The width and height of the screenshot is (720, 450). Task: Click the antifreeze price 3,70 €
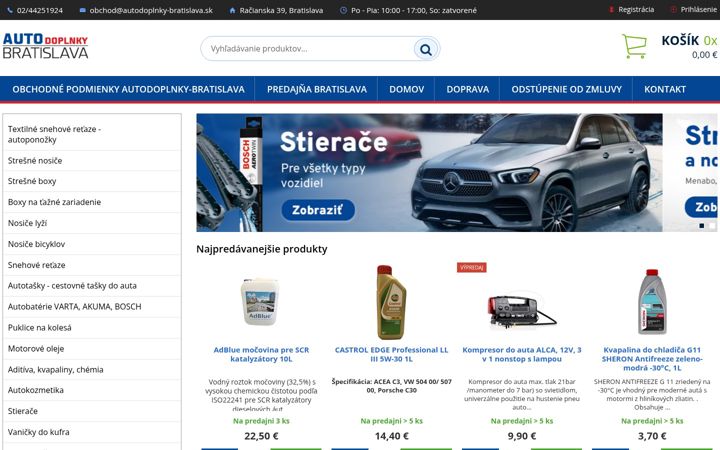coord(652,436)
